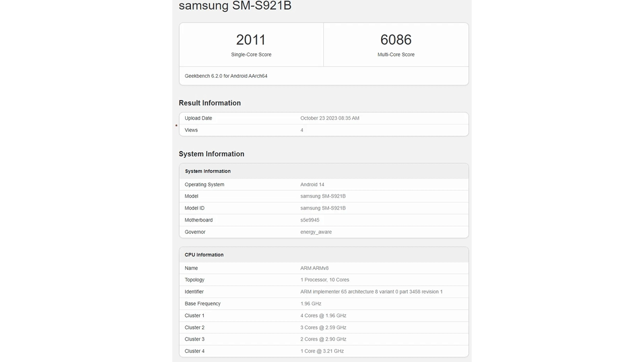
Task: Click the Cluster 2 label
Action: (194, 328)
